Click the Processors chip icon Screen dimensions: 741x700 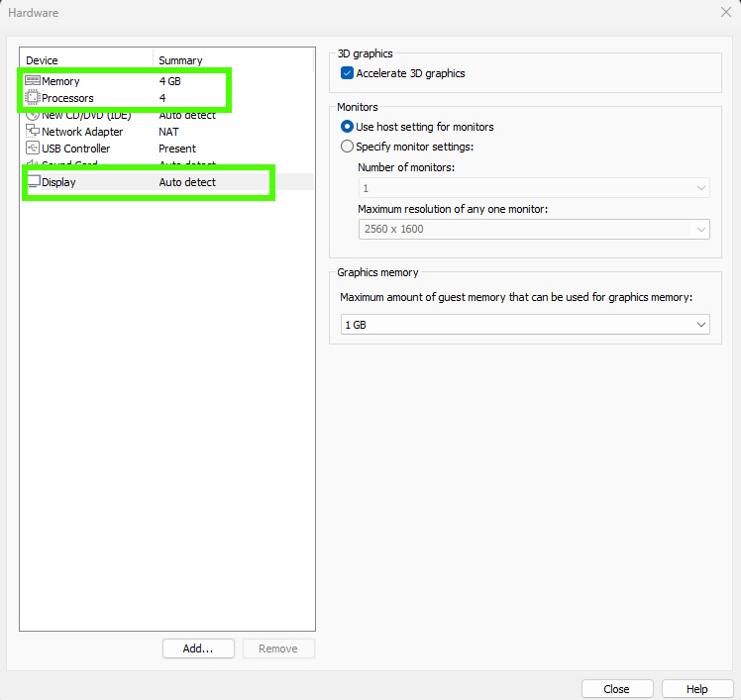pyautogui.click(x=32, y=98)
